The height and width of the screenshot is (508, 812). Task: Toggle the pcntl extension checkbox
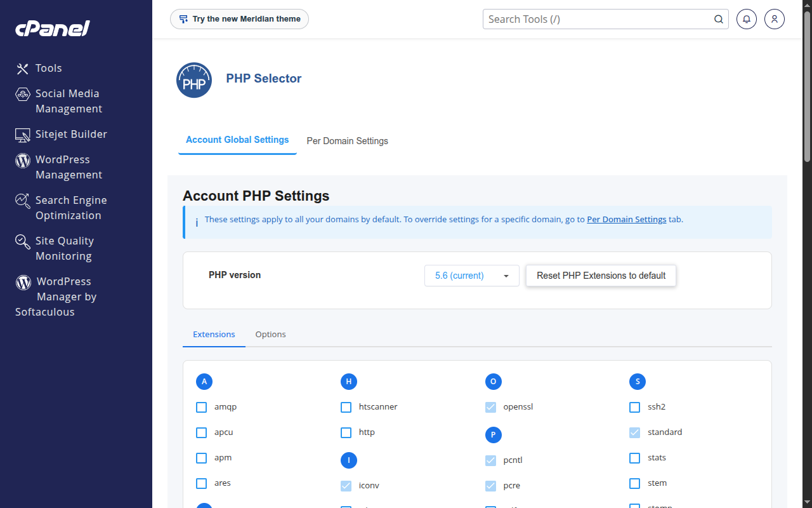click(x=490, y=460)
